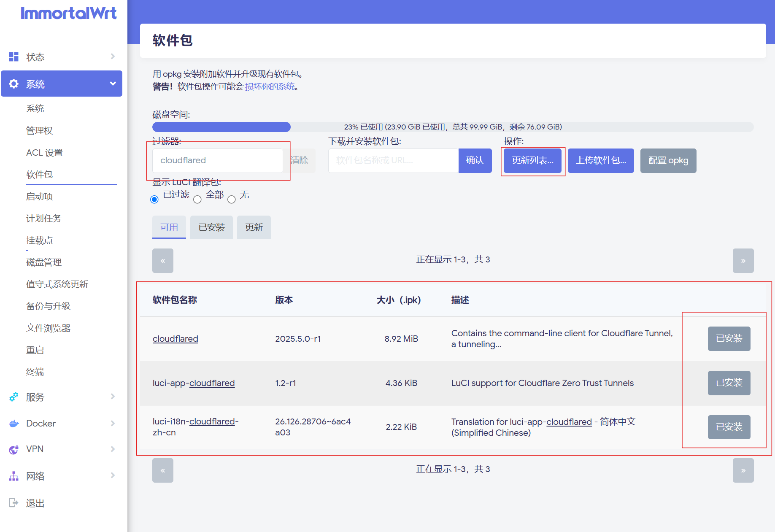775x532 pixels.
Task: Click the VPN globe icon in sidebar
Action: tap(14, 449)
